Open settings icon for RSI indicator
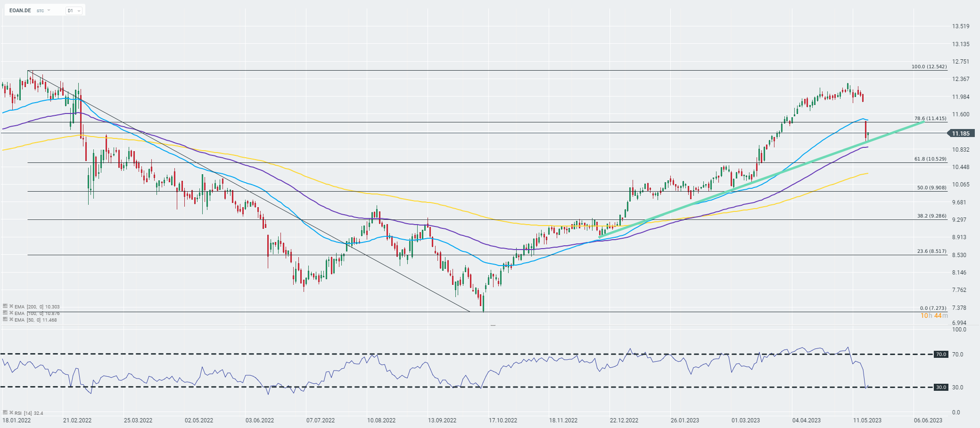 5,412
